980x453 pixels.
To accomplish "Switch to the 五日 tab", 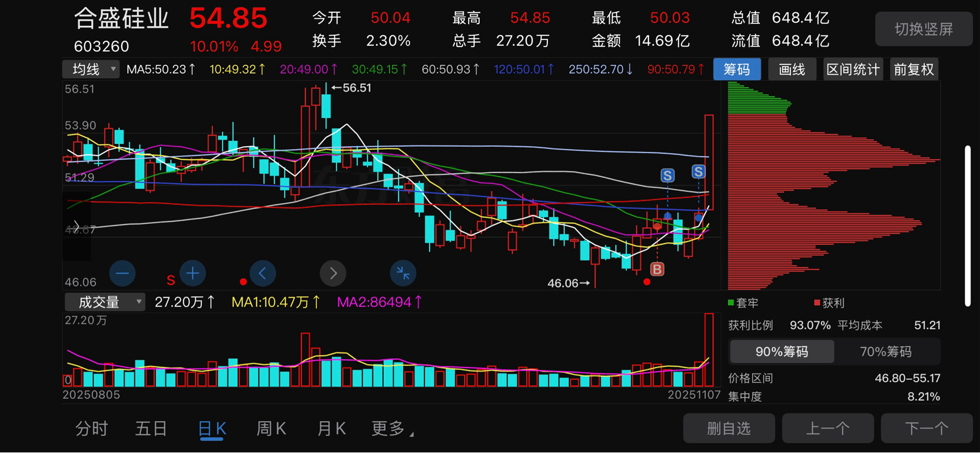I will (x=151, y=429).
